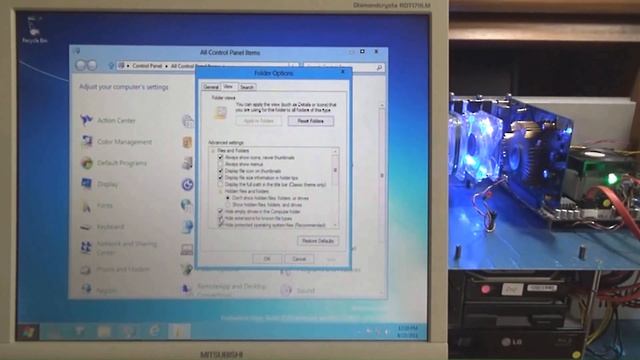The height and width of the screenshot is (360, 640).
Task: Open the taskbar clock and date
Action: [409, 331]
